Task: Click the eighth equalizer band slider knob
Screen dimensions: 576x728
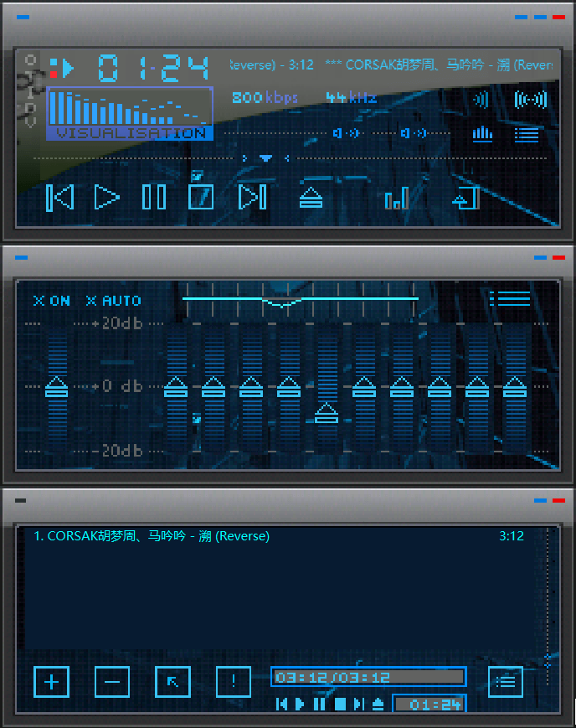Action: [440, 387]
